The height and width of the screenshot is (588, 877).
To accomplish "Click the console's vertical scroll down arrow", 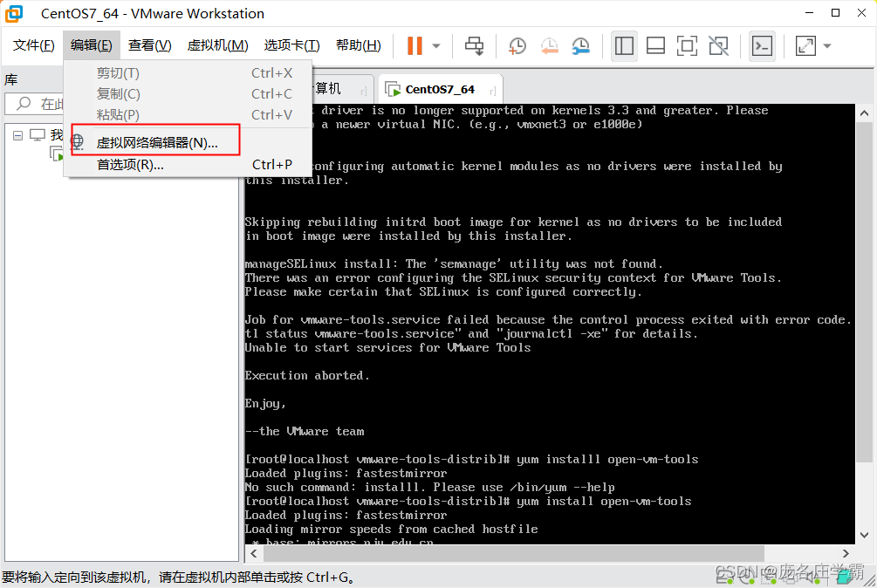I will click(864, 535).
